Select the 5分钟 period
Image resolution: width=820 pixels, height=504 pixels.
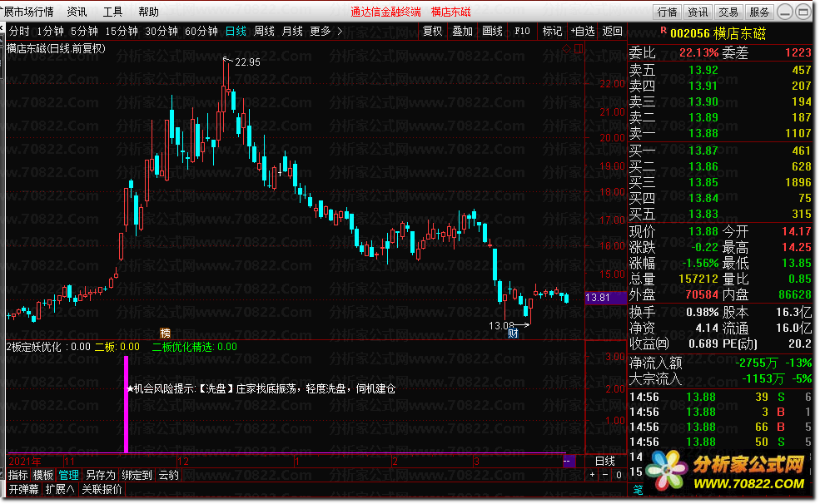(84, 32)
